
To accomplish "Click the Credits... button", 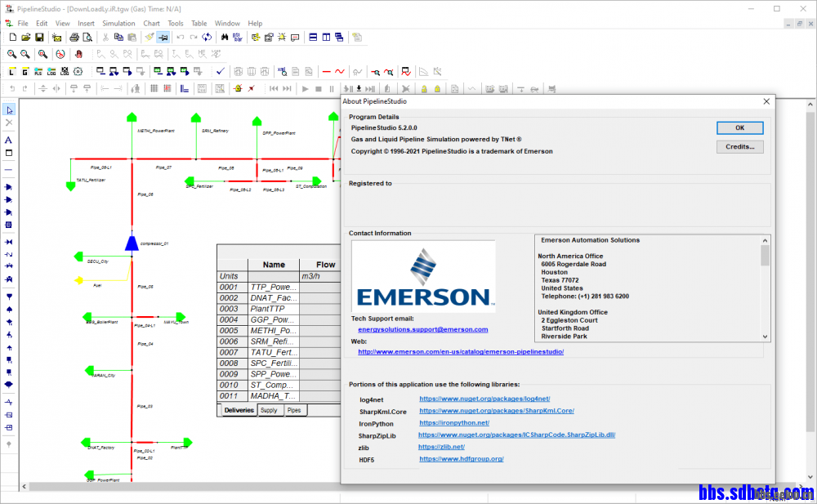I will click(x=740, y=147).
